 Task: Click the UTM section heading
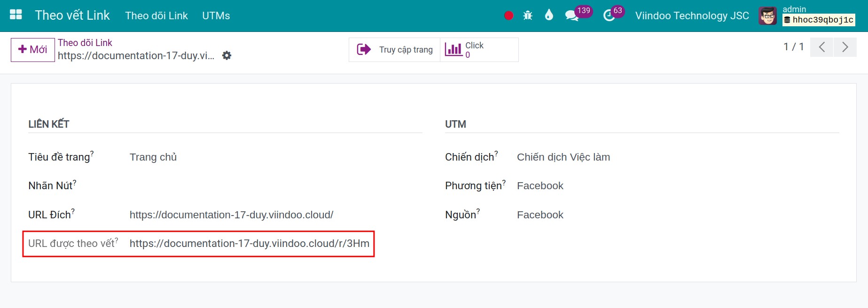[455, 124]
